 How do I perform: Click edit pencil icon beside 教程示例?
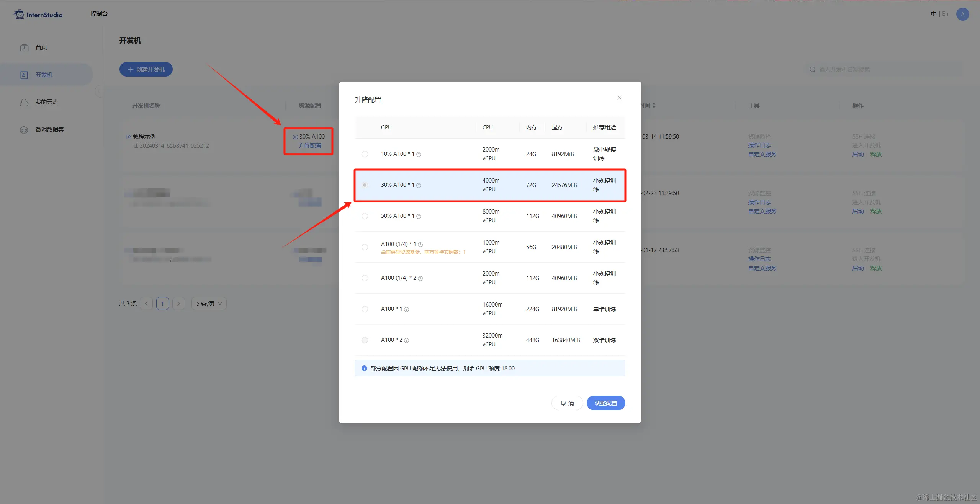(x=129, y=137)
